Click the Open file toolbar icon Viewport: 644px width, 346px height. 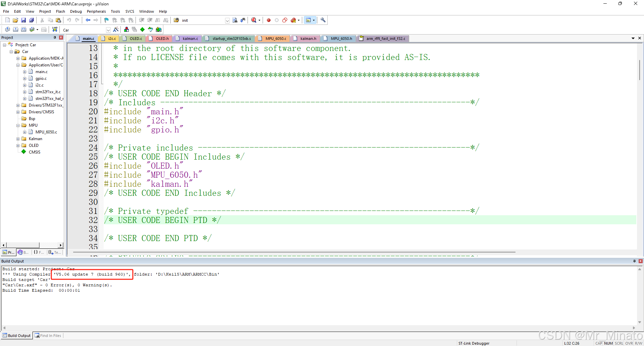pos(15,20)
